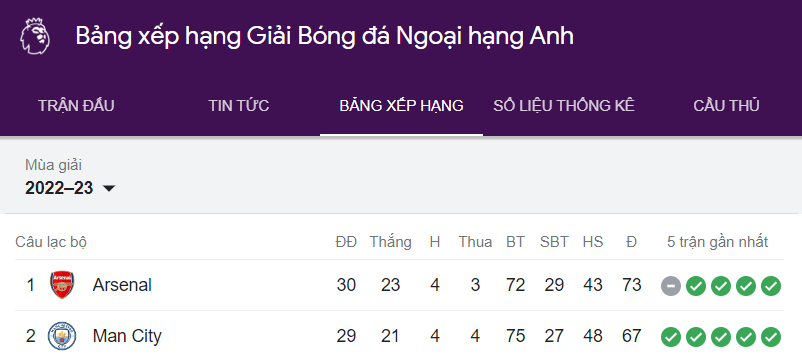Click the Đ points column header
The width and height of the screenshot is (802, 361).
632,241
